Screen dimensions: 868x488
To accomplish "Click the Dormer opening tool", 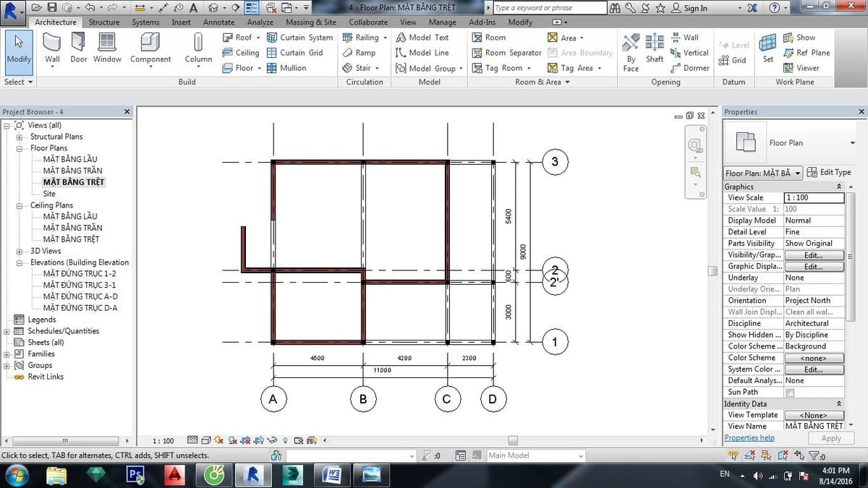I will coord(690,68).
